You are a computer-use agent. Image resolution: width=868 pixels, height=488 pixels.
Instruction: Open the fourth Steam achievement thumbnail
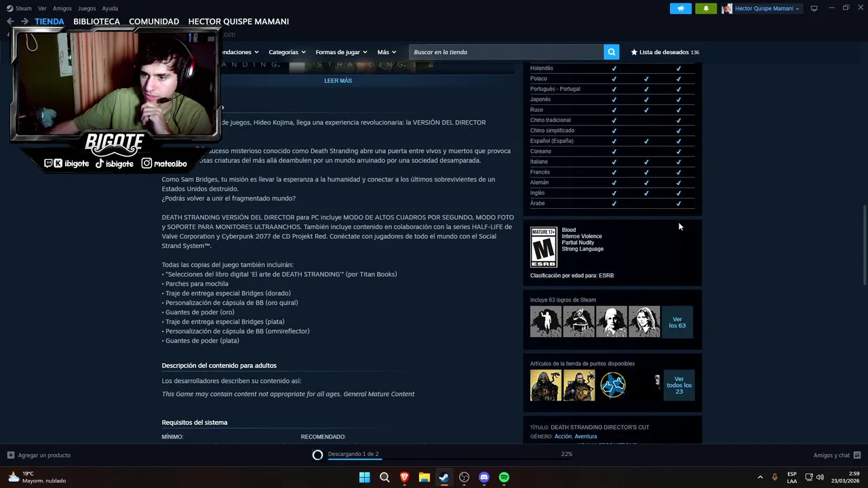[x=644, y=321]
